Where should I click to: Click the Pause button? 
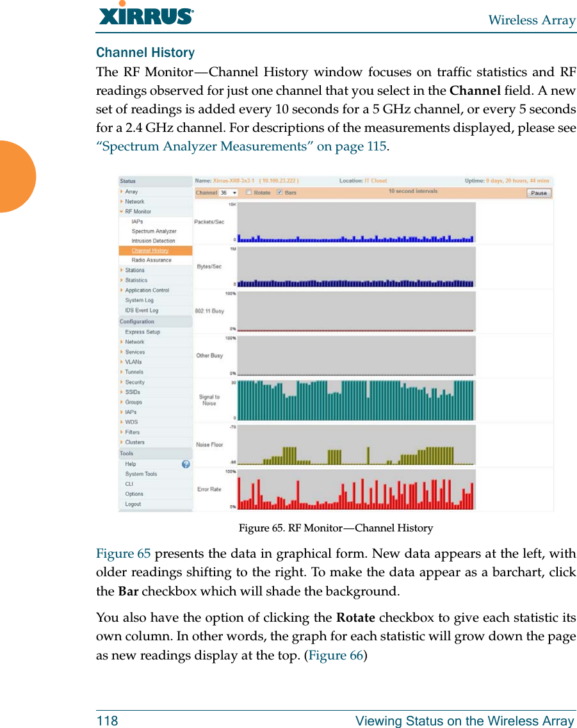coord(539,193)
